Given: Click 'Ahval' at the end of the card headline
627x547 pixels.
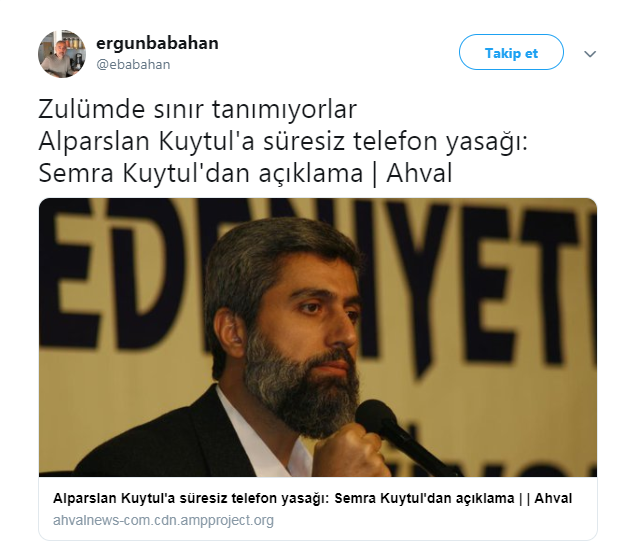Looking at the screenshot, I should [x=553, y=498].
